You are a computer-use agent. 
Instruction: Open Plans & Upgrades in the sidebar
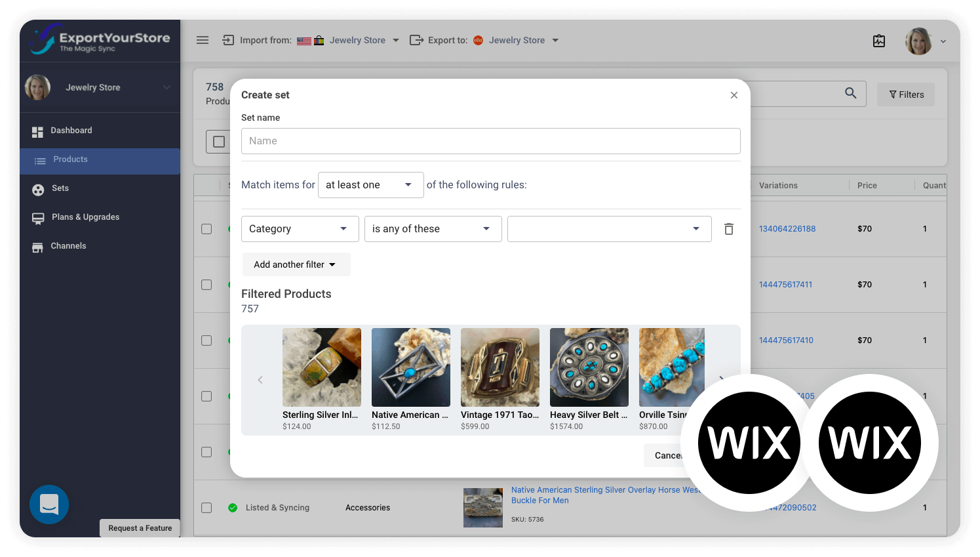[x=85, y=217]
